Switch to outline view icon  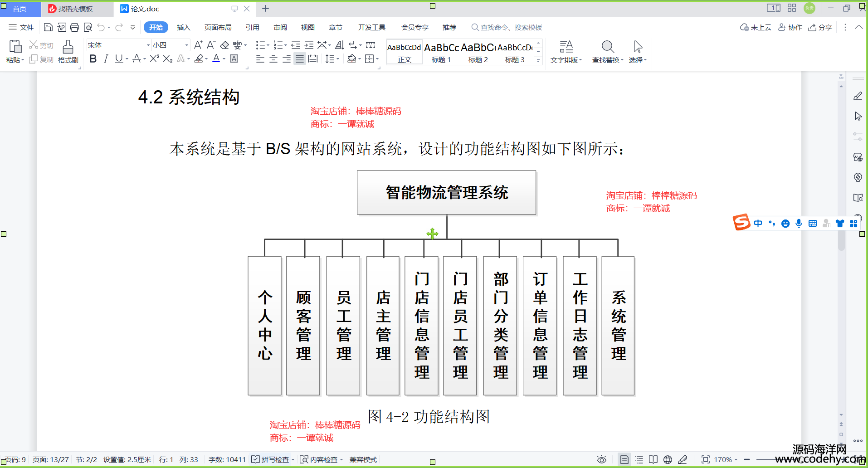coord(639,459)
